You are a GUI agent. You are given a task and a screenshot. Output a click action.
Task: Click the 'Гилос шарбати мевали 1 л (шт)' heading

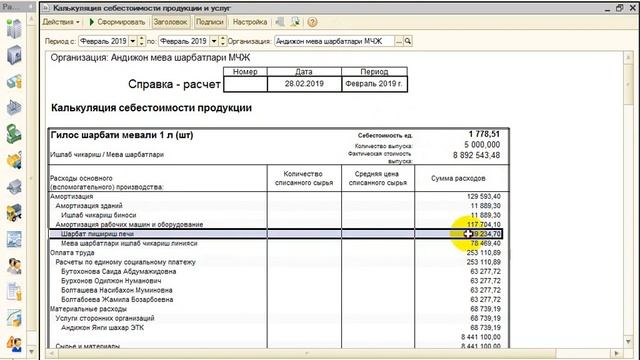pos(122,135)
